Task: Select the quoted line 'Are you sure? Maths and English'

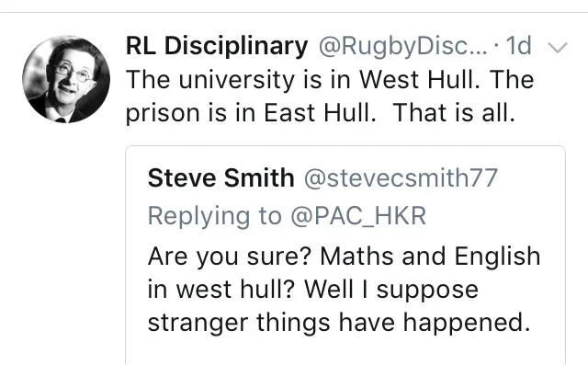Action: tap(345, 257)
